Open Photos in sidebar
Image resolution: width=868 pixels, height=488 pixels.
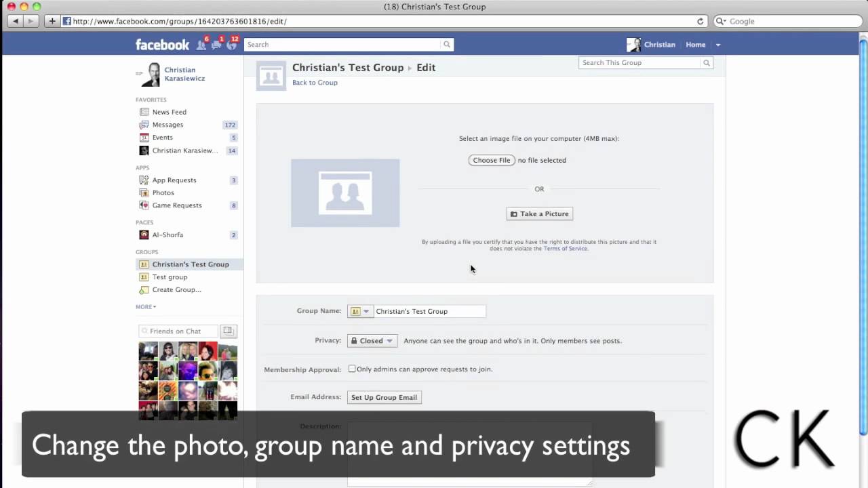[163, 192]
